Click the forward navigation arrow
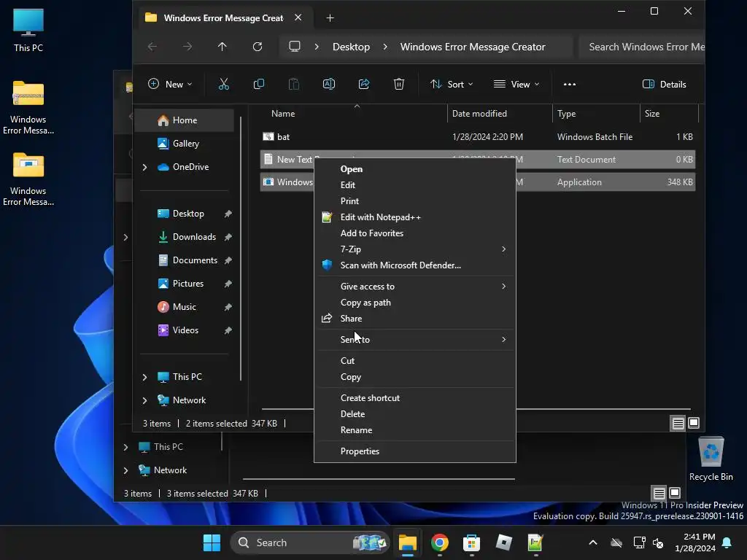This screenshot has height=560, width=747. coord(187,47)
